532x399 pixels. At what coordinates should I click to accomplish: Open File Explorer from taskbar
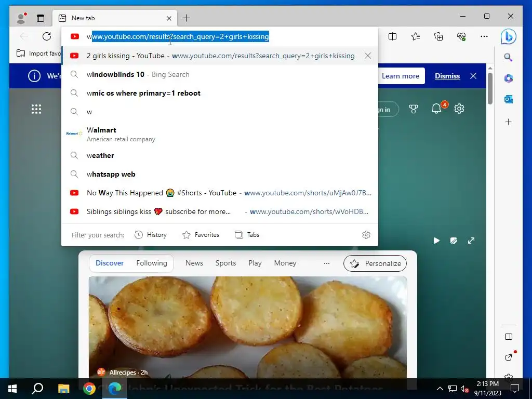63,389
